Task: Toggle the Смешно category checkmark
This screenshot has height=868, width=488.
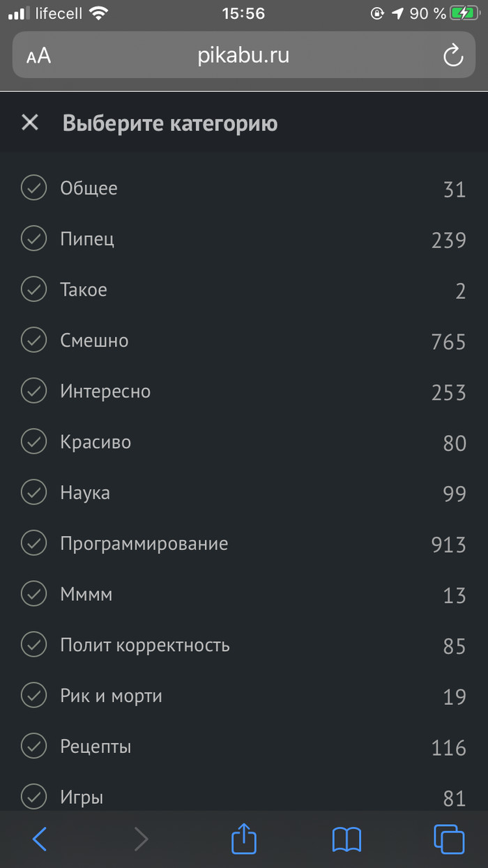Action: (33, 341)
